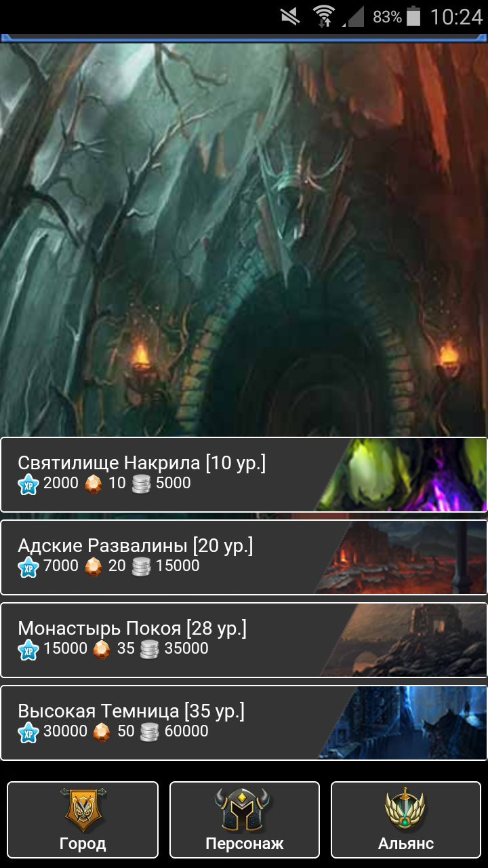This screenshot has height=868, width=488.
Task: Open Святилище Накрила [10 ур.] dungeon
Action: (244, 475)
